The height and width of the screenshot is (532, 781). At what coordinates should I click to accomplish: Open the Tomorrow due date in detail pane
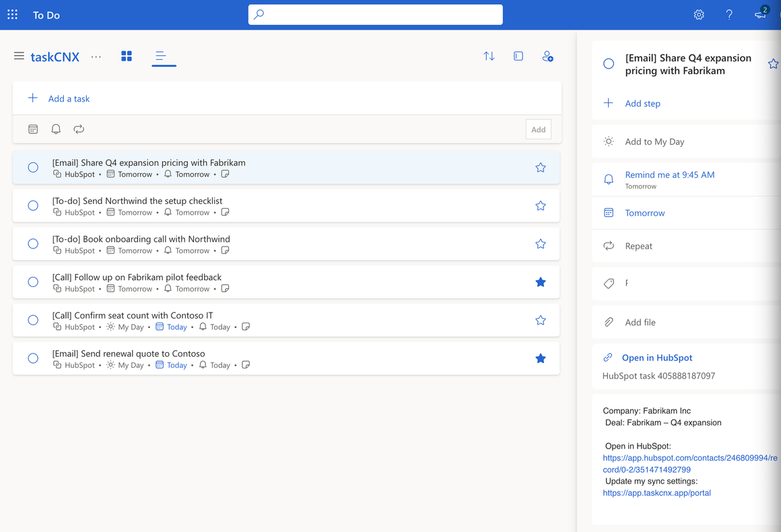(x=644, y=213)
